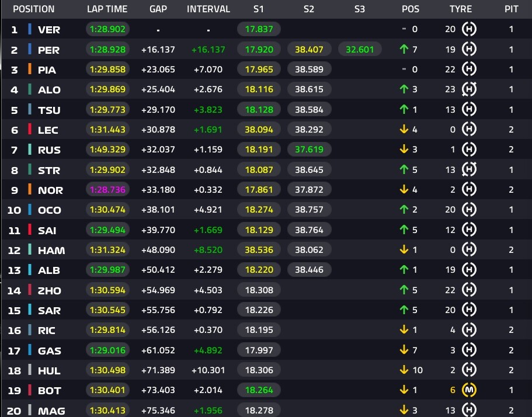The height and width of the screenshot is (417, 532).
Task: Click the hard tyre icon in ALO's row
Action: 469,89
